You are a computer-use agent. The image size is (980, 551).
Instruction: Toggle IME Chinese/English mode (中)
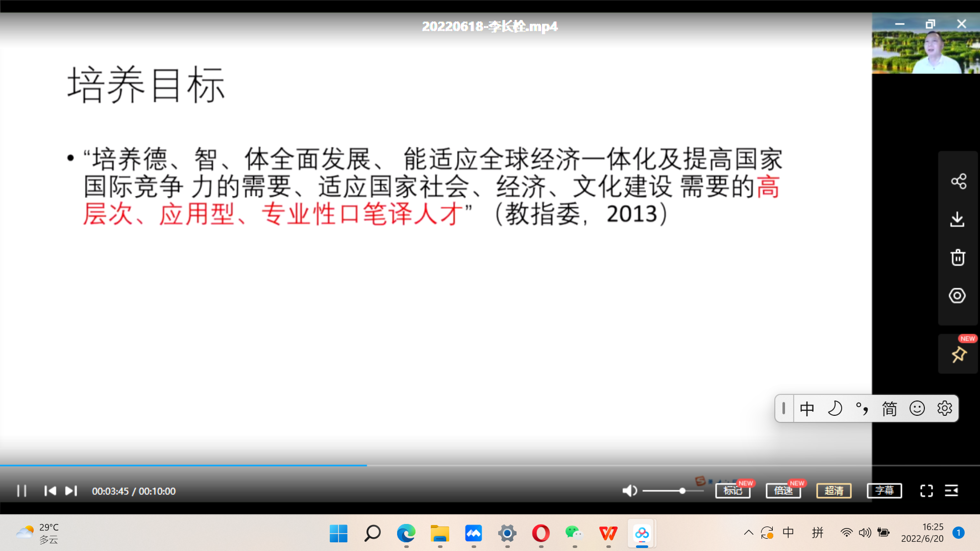(x=807, y=409)
